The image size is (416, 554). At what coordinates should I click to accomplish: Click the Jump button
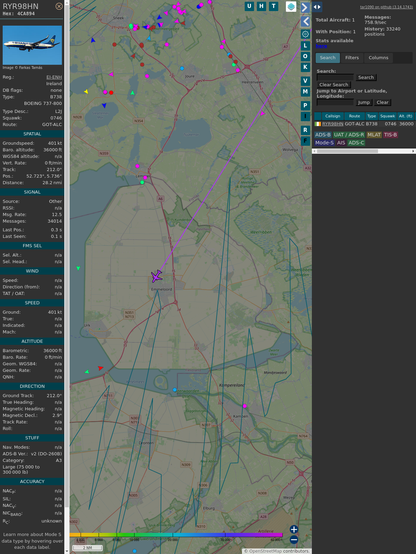364,102
